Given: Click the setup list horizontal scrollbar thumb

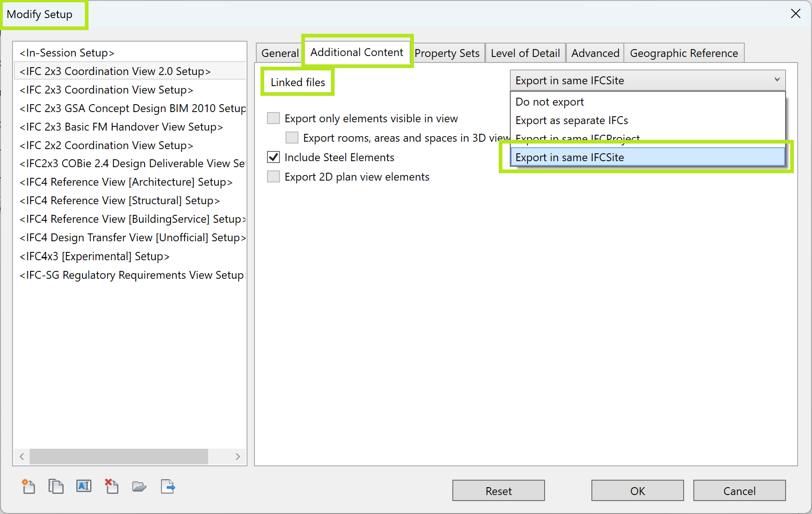Looking at the screenshot, I should click(x=119, y=457).
